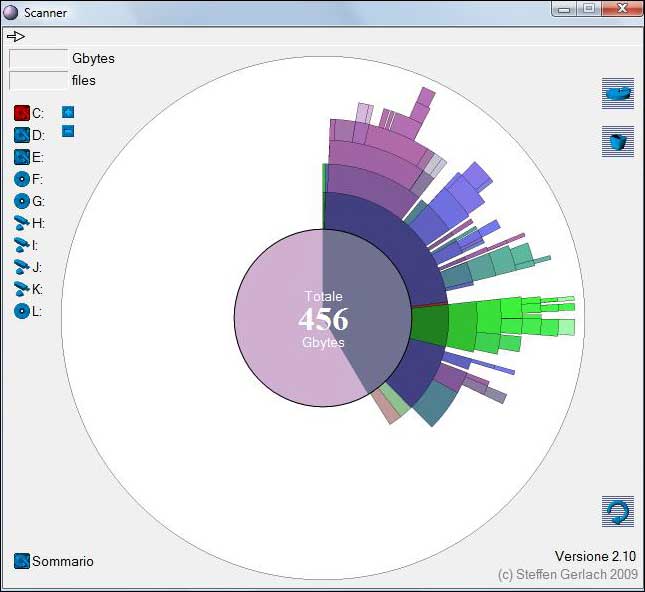Click the files count field
This screenshot has height=592, width=645.
click(38, 80)
